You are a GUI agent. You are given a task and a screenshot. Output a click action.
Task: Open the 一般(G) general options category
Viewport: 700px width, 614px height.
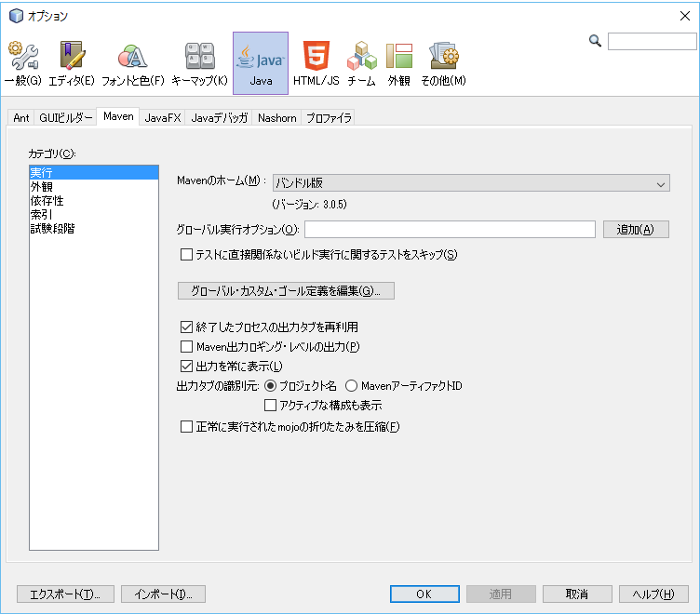(x=22, y=63)
